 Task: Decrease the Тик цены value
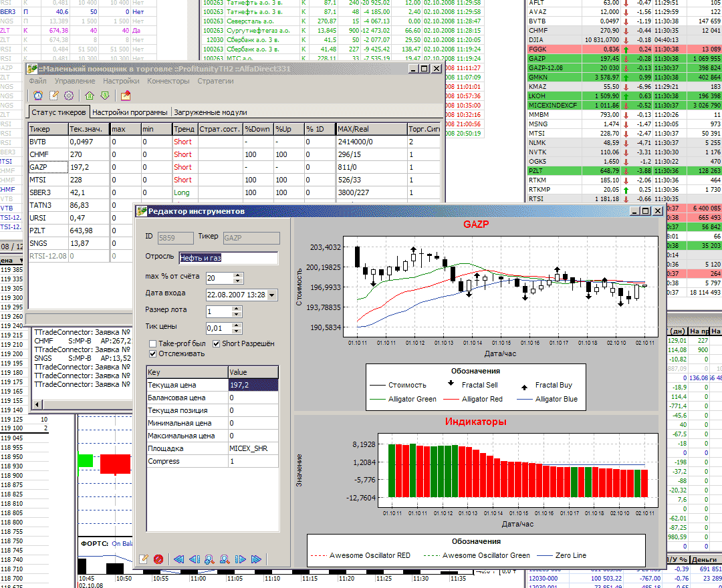(x=238, y=331)
